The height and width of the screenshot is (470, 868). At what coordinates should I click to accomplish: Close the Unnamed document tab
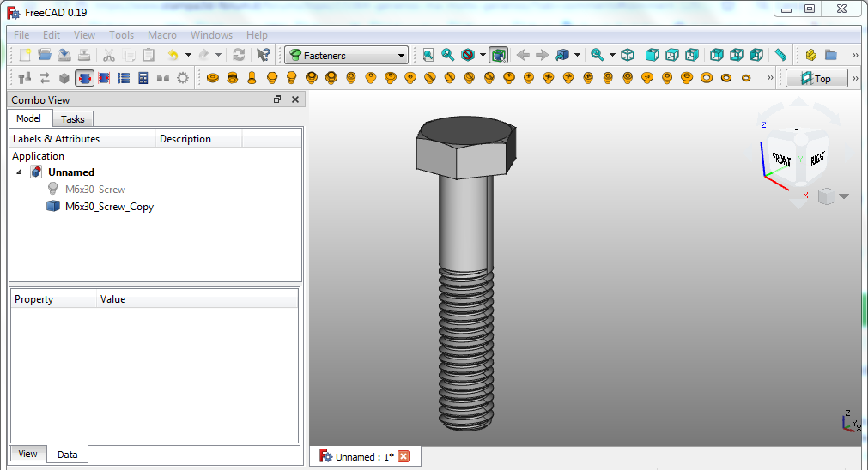[404, 456]
